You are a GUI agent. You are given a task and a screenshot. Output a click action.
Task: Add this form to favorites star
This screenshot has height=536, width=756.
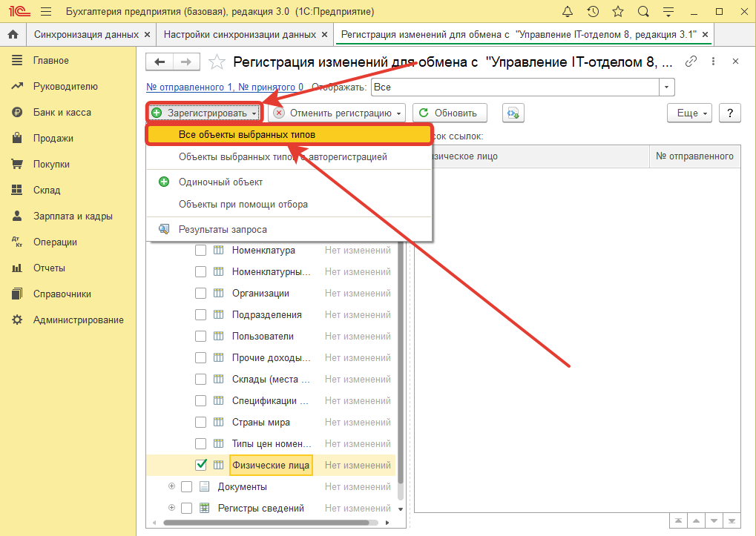pyautogui.click(x=217, y=62)
